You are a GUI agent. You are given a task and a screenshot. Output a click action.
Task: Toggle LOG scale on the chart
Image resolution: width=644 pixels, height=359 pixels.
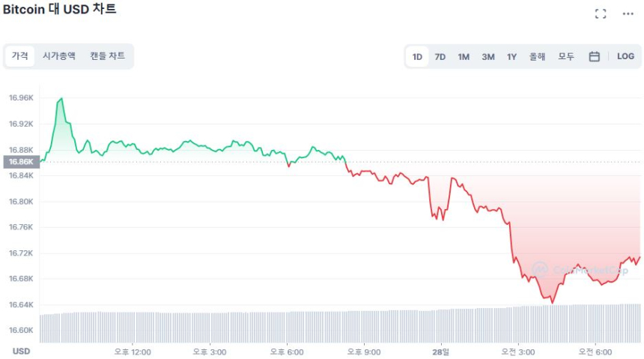coord(625,56)
